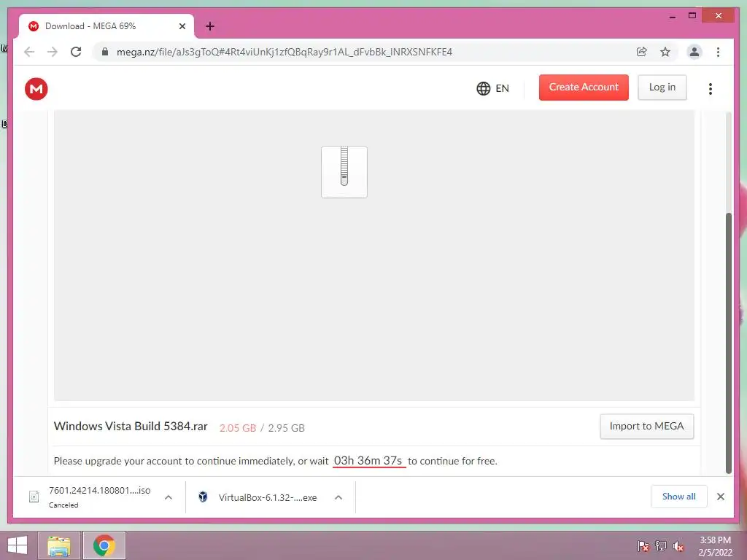Close the Download - MEGA tab

[x=182, y=26]
